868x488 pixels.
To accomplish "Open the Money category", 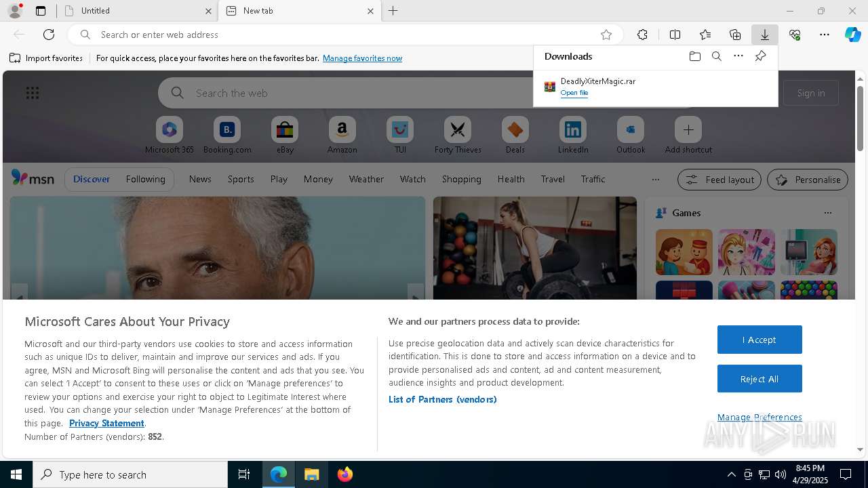I will [x=318, y=179].
